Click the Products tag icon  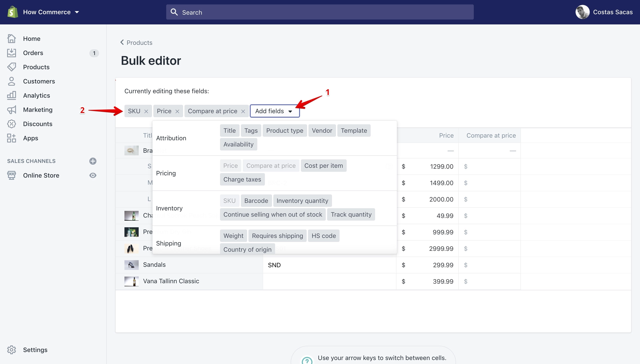(12, 67)
